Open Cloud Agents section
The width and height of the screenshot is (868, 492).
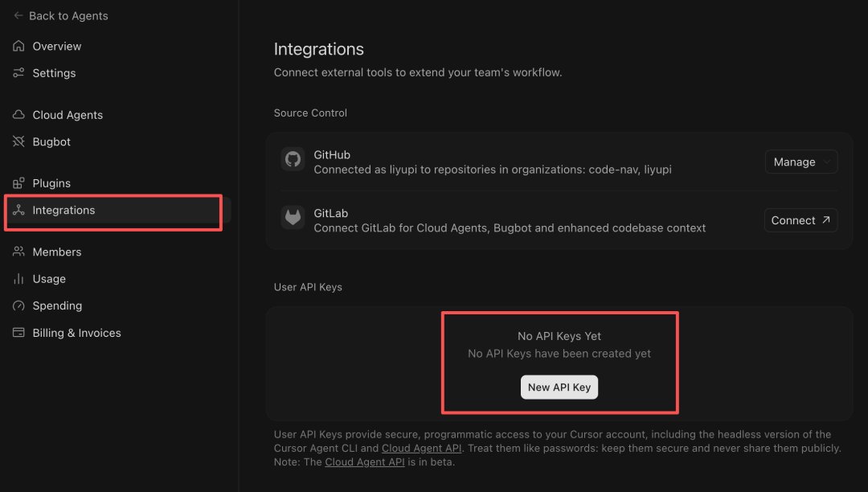coord(68,115)
